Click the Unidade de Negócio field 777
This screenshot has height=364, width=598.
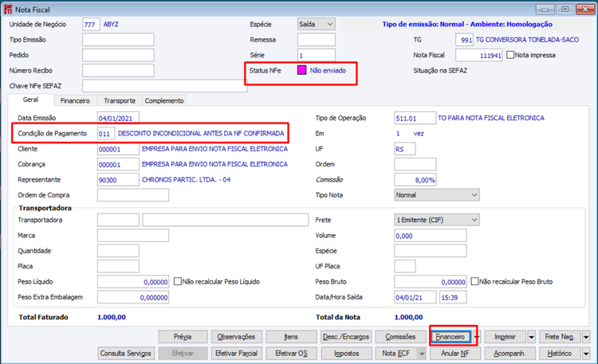click(91, 25)
